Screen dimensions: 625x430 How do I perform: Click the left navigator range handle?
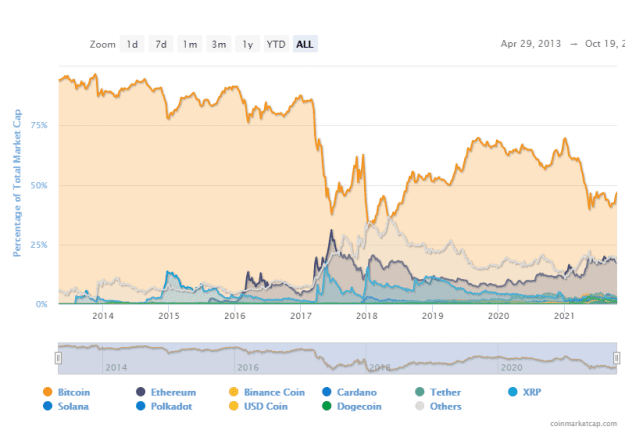(58, 358)
